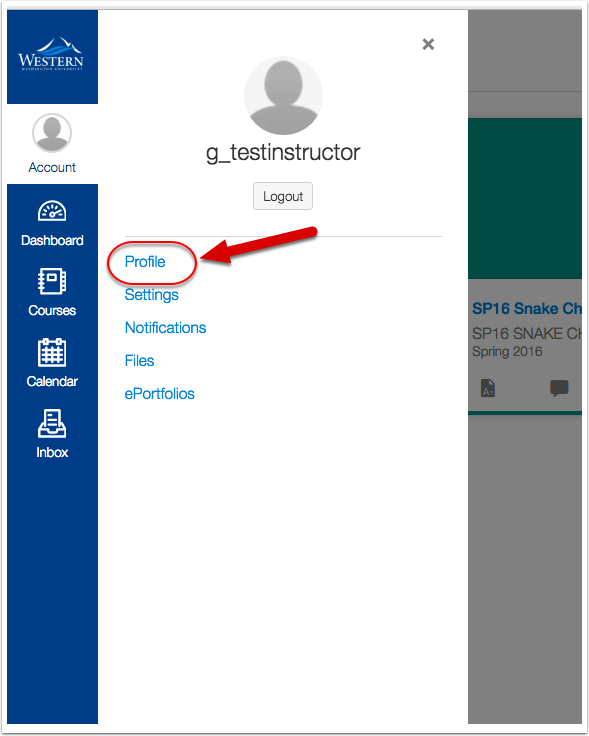The height and width of the screenshot is (736, 589).
Task: Click the assignments icon on course card
Action: click(488, 388)
